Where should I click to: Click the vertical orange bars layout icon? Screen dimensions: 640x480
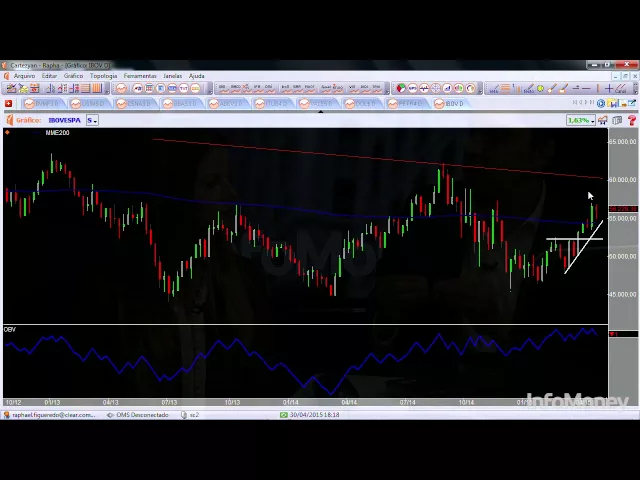coord(97,88)
